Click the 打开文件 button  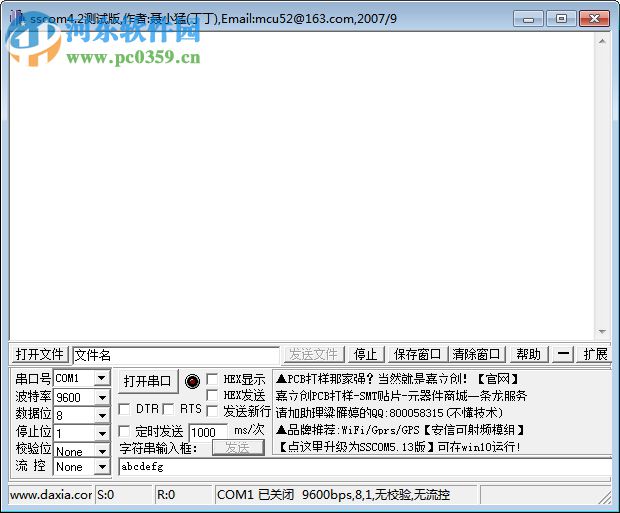coord(40,354)
